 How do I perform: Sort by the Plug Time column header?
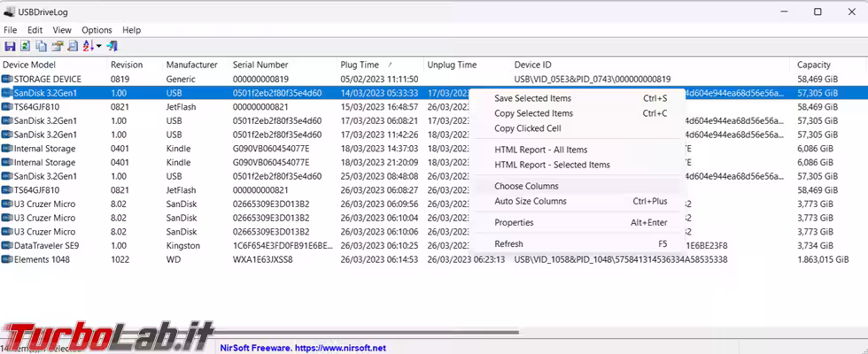pos(360,65)
